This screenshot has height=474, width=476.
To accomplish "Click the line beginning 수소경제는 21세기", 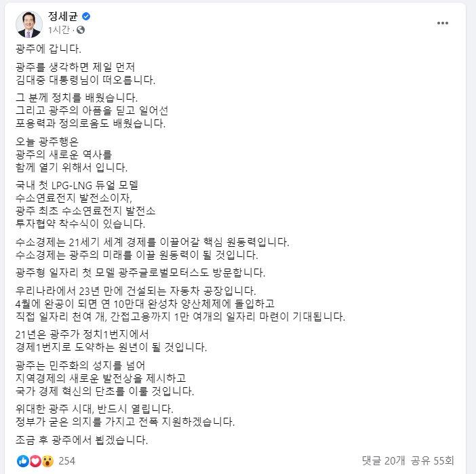I will [152, 242].
